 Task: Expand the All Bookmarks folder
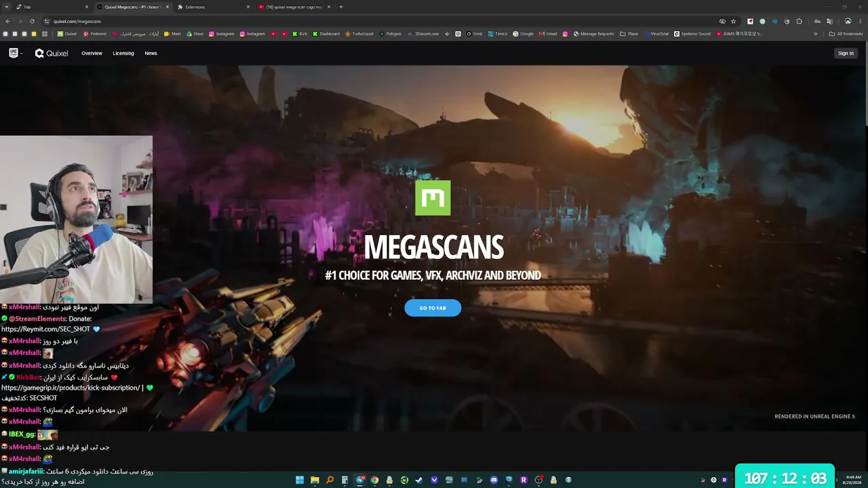(846, 34)
